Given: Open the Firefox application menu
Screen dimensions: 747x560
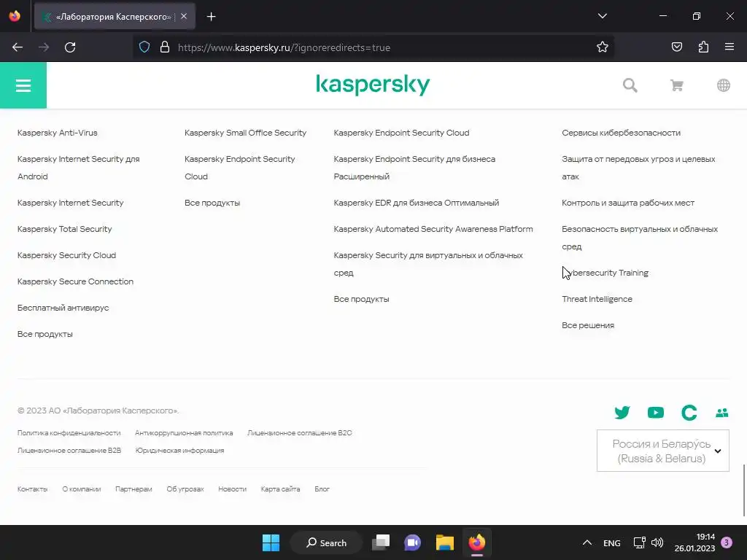Looking at the screenshot, I should (x=729, y=47).
